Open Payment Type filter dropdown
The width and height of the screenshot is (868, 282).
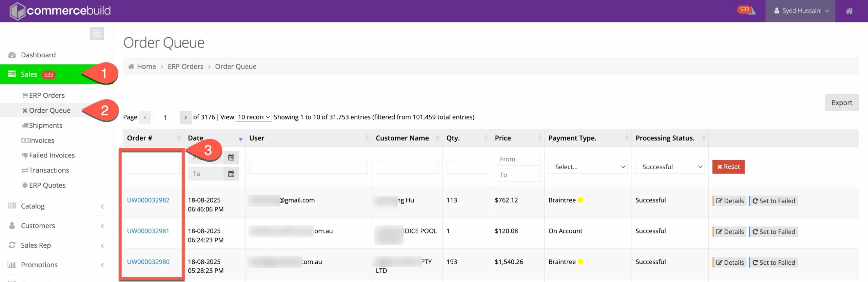pos(588,167)
